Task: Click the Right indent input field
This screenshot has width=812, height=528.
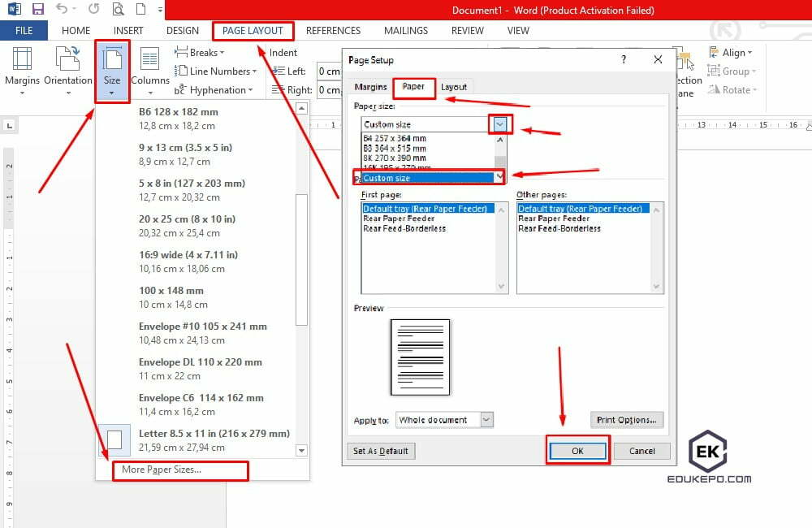Action: tap(330, 89)
